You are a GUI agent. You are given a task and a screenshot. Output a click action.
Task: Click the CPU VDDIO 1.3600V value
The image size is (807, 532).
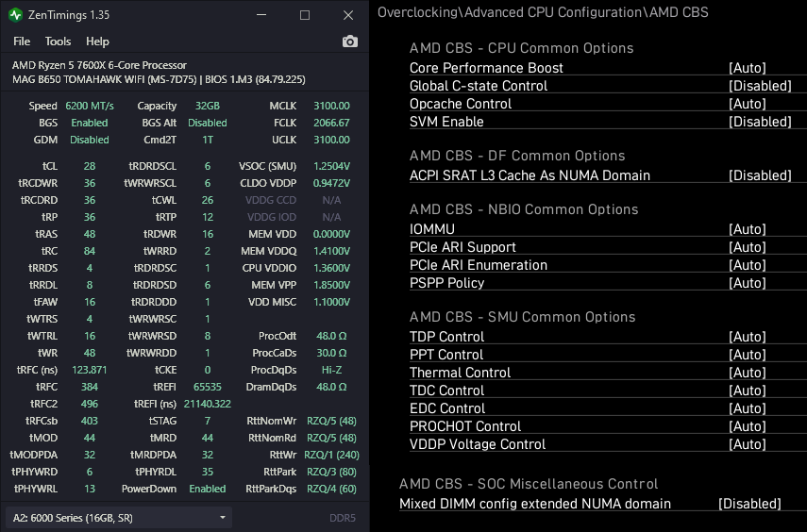click(331, 268)
